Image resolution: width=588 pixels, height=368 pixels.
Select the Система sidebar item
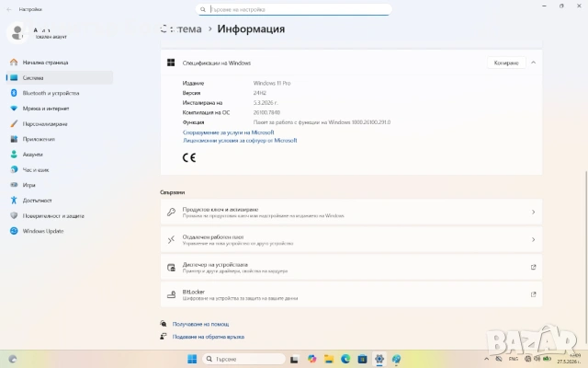(59, 77)
